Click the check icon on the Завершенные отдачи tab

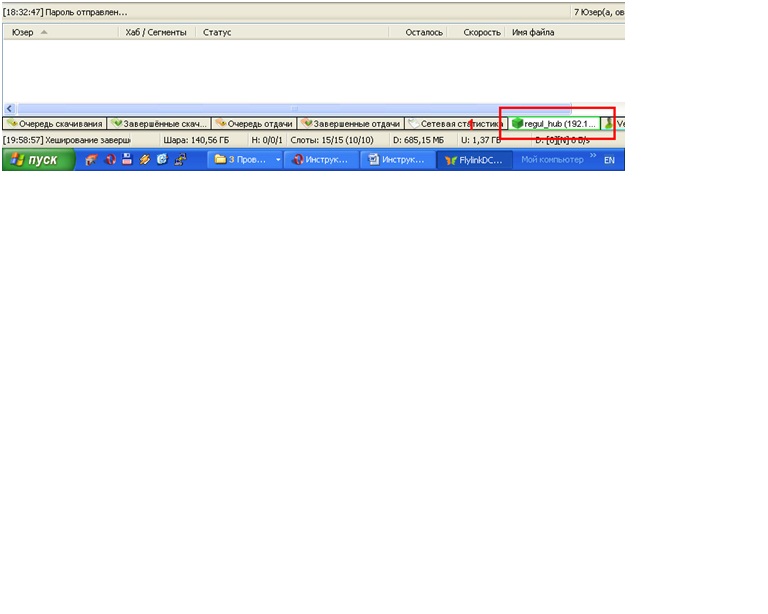[307, 123]
